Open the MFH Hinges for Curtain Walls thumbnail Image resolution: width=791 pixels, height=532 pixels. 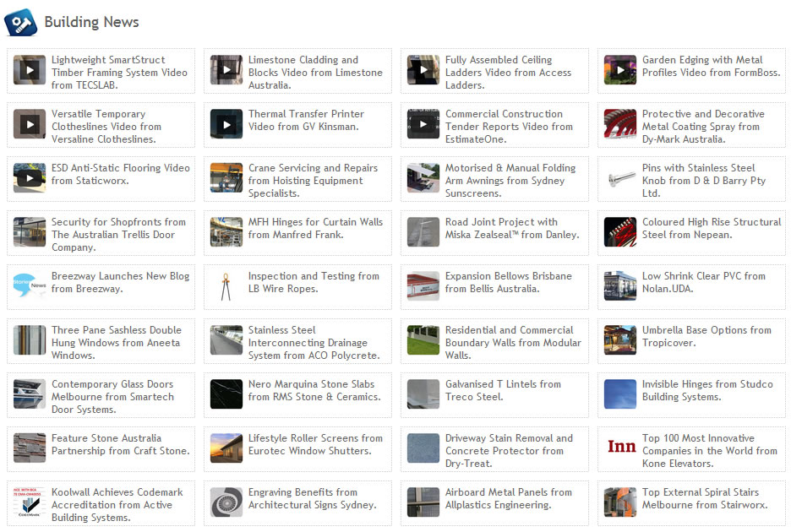(x=226, y=232)
